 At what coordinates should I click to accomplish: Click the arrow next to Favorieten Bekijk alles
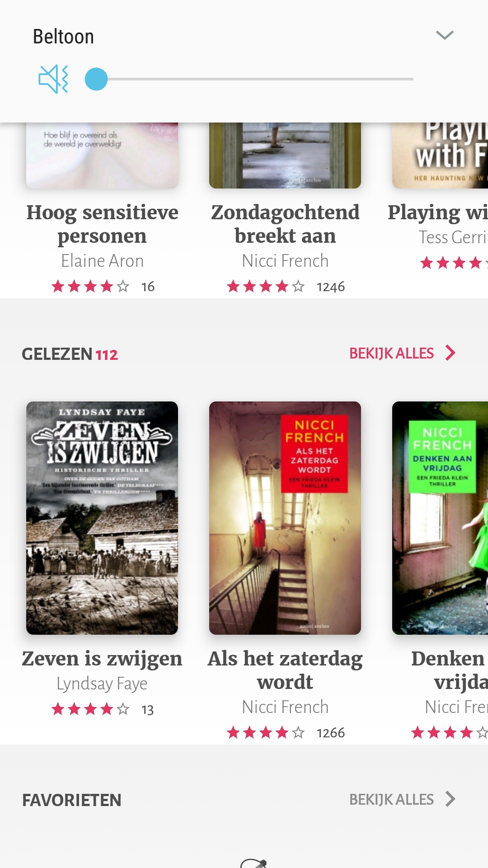(450, 799)
